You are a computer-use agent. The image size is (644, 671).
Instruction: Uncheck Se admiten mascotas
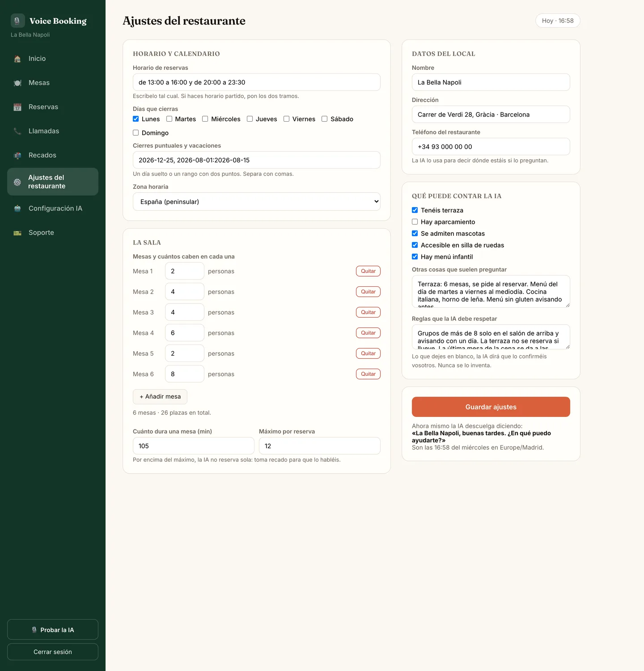point(415,234)
